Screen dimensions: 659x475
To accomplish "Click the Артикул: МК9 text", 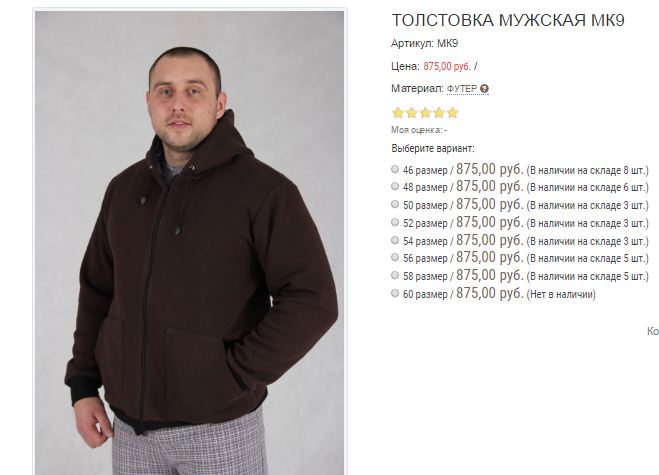I will (x=424, y=43).
